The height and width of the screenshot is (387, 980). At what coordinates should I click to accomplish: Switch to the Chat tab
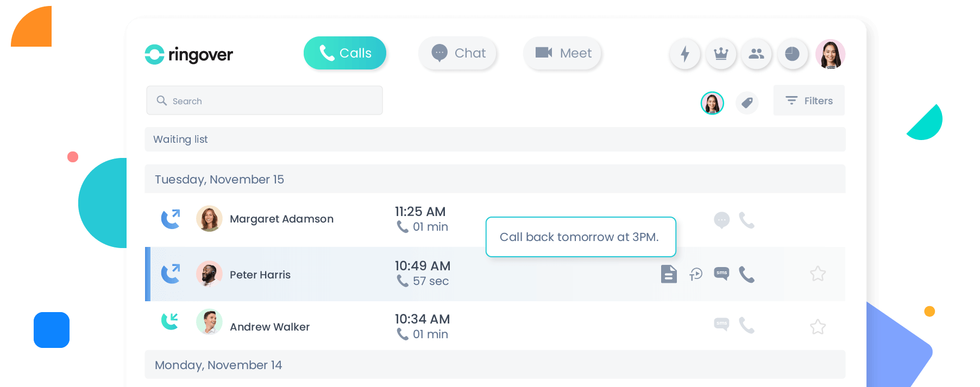458,53
